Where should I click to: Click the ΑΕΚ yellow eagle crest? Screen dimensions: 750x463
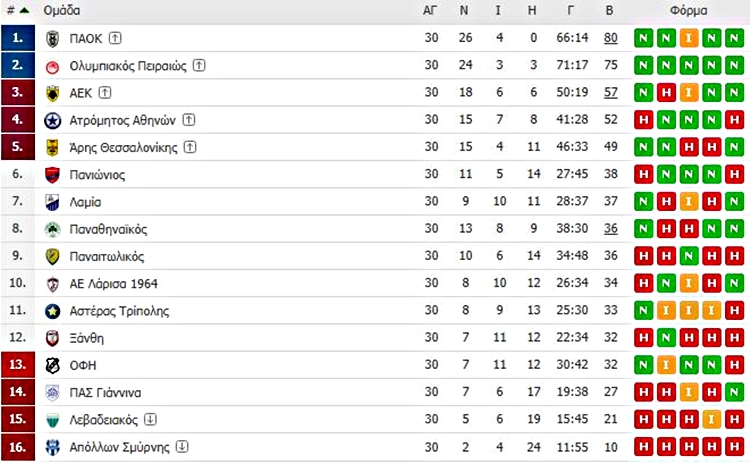point(52,93)
